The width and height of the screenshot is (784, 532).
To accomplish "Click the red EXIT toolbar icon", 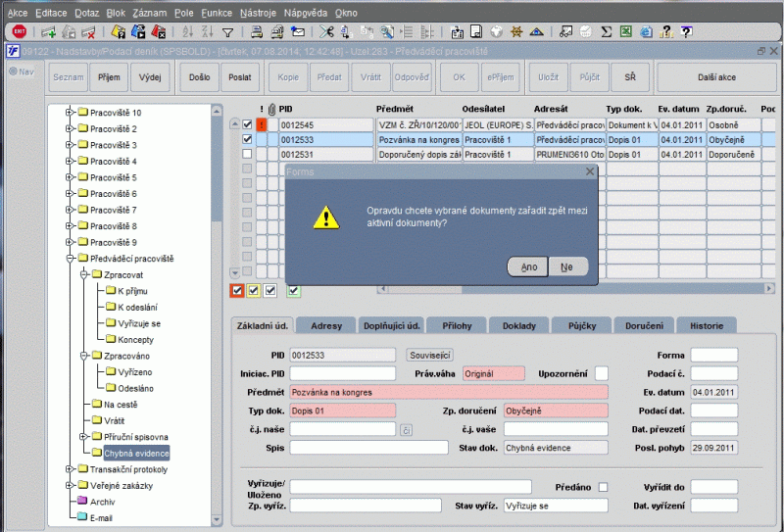I will point(19,32).
